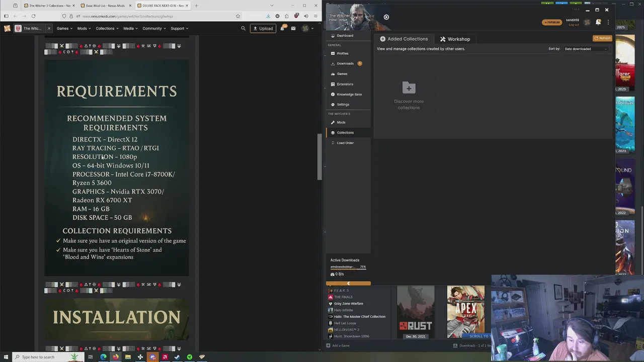The height and width of the screenshot is (362, 644).
Task: Click The Witcher game chip in navbar
Action: click(29, 29)
